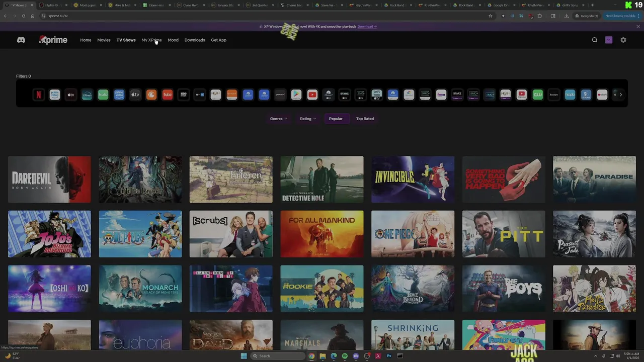Click New Chrome available button
Viewport: 644px width, 362px height.
(x=622, y=16)
